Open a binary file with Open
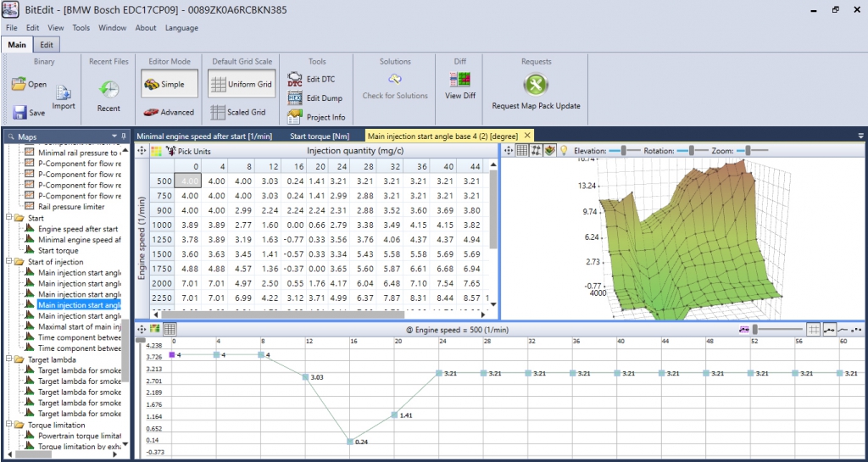868x462 pixels. tap(29, 85)
